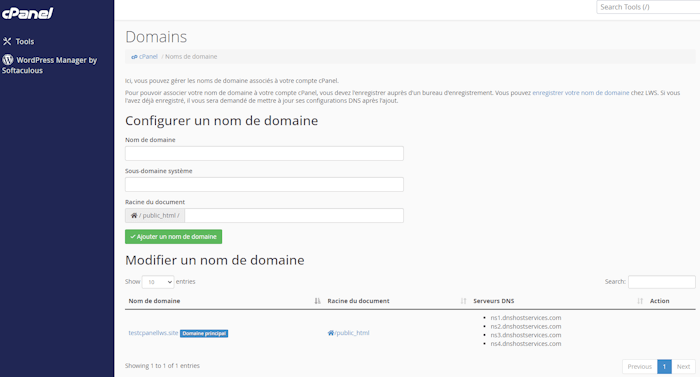This screenshot has height=377, width=700.
Task: Select ns2.dnshostservices.com text
Action: [x=525, y=327]
